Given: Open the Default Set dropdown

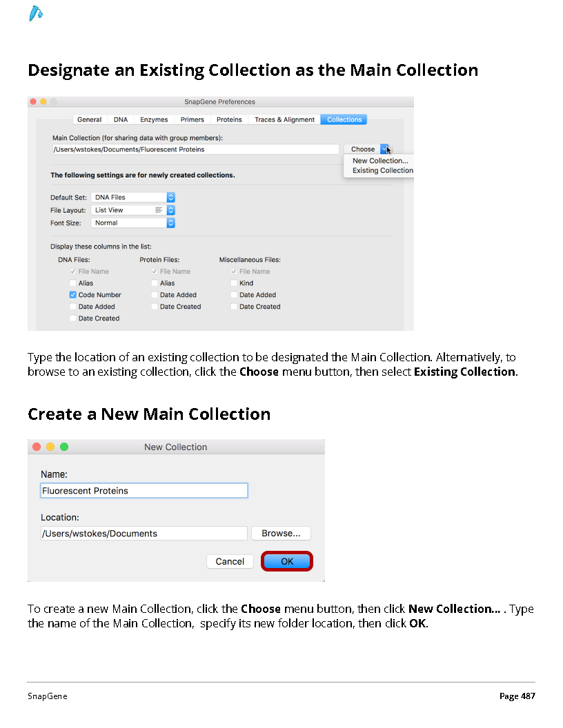Looking at the screenshot, I should click(133, 197).
